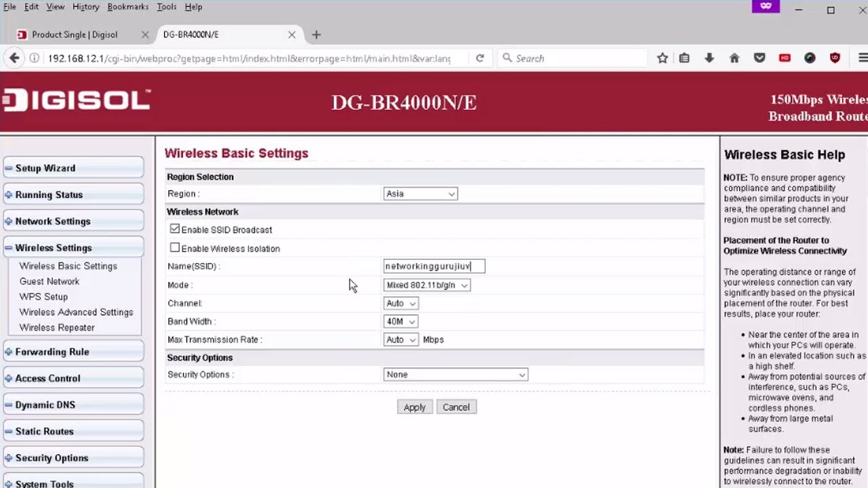This screenshot has width=868, height=488.
Task: Expand the Access Control menu section
Action: click(73, 378)
